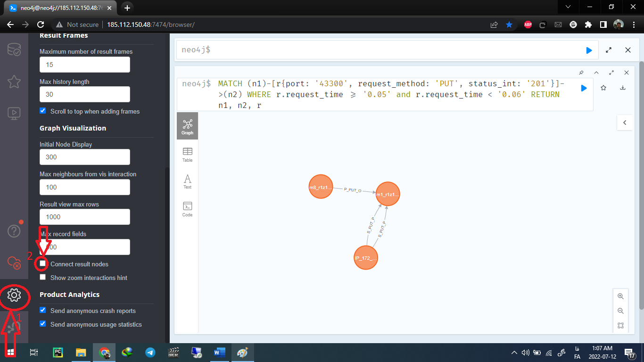Screen dimensions: 644x362
Task: Switch to the Table result view
Action: pyautogui.click(x=187, y=154)
